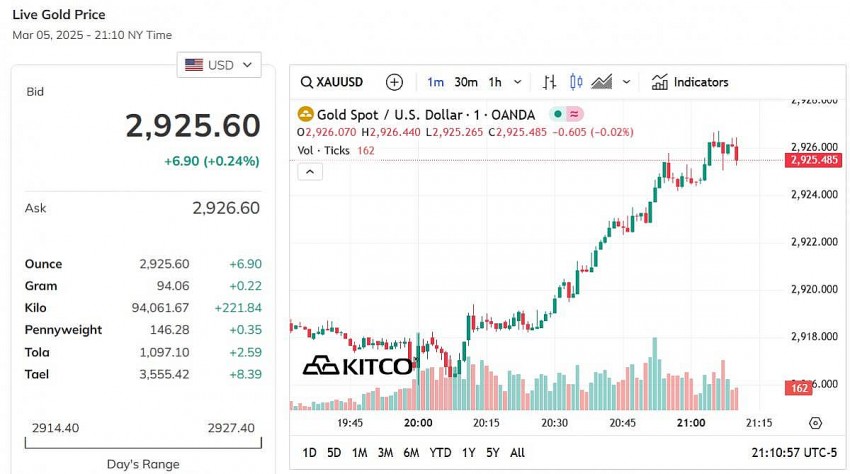Select the area chart style icon

(601, 82)
